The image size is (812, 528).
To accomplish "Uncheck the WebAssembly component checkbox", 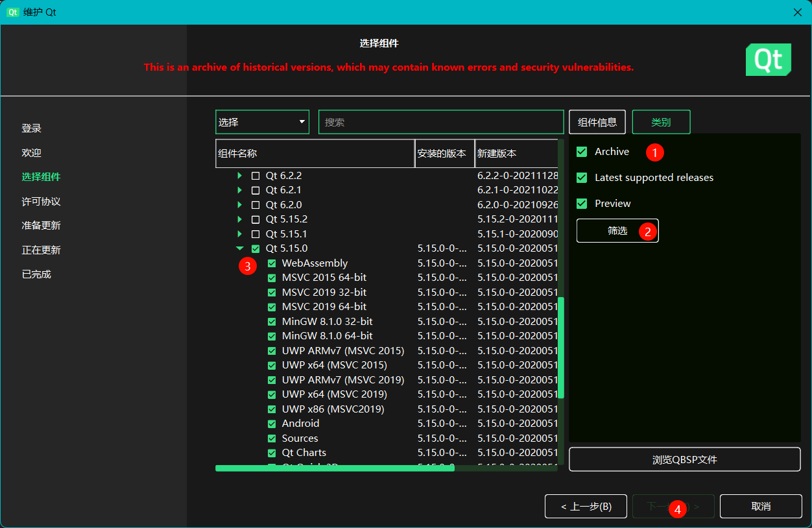I will tap(272, 263).
